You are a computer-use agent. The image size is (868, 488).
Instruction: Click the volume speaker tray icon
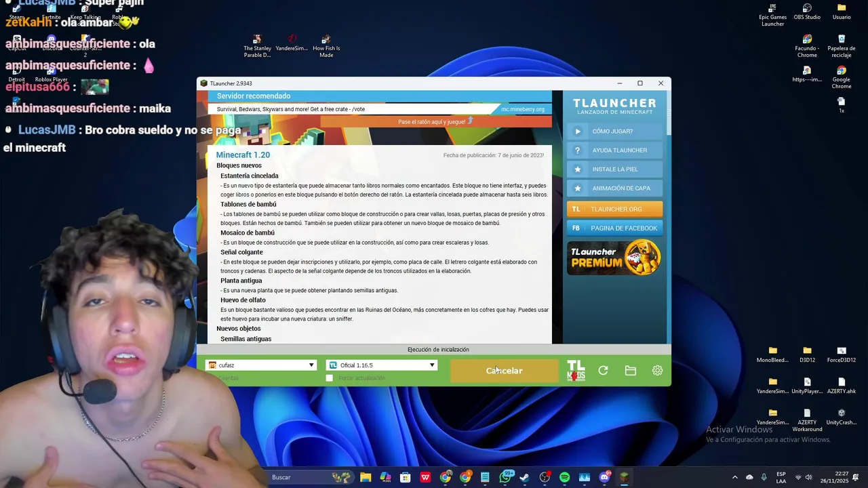point(808,477)
